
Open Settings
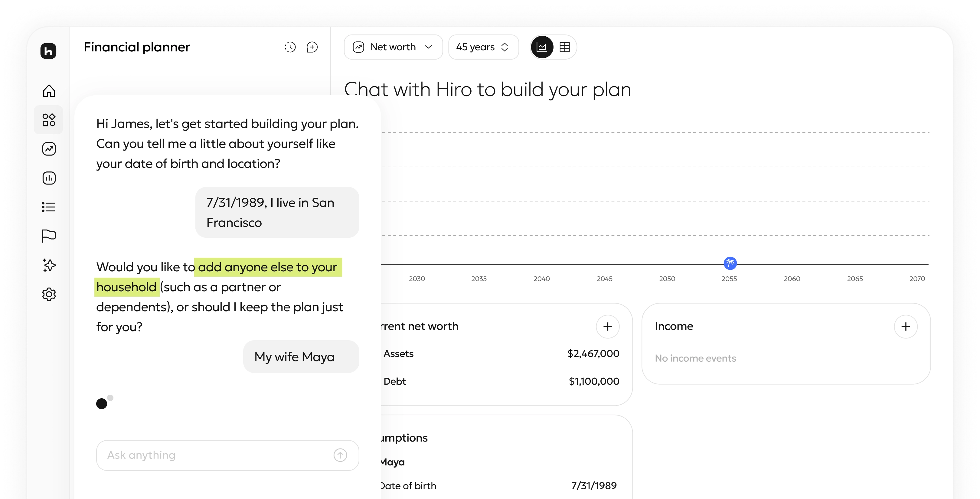(x=48, y=294)
